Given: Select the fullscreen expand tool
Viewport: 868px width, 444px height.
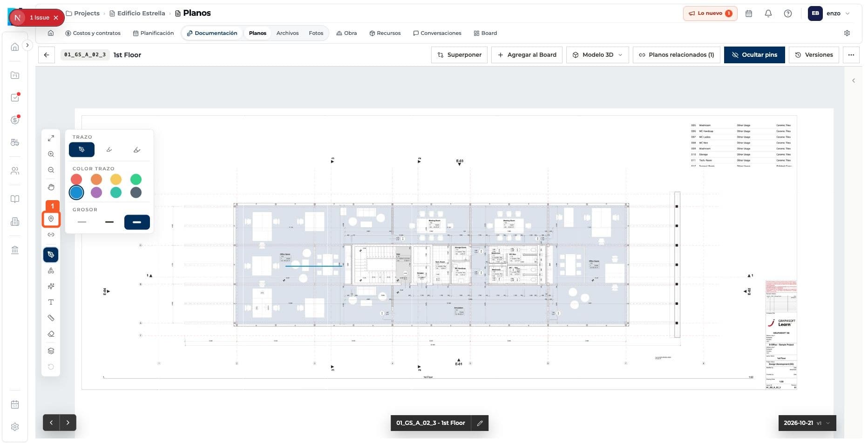Looking at the screenshot, I should [x=51, y=138].
